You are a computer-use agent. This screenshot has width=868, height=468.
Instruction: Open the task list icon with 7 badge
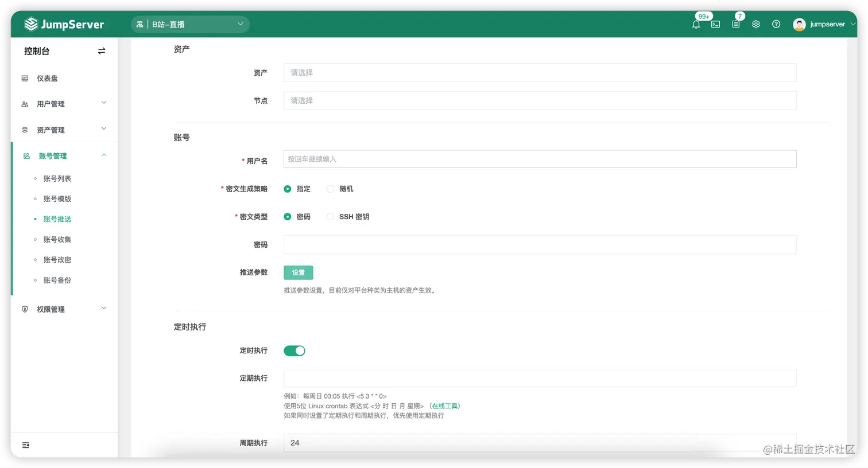coord(735,24)
